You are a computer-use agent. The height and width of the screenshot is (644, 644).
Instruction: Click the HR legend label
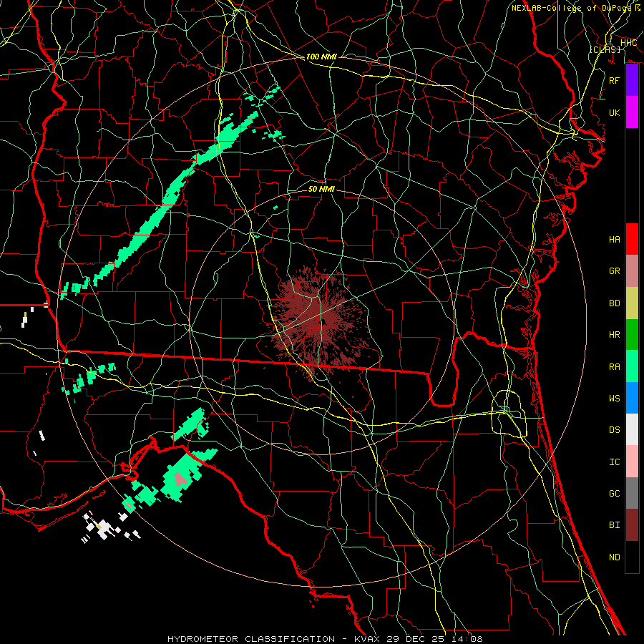[615, 335]
